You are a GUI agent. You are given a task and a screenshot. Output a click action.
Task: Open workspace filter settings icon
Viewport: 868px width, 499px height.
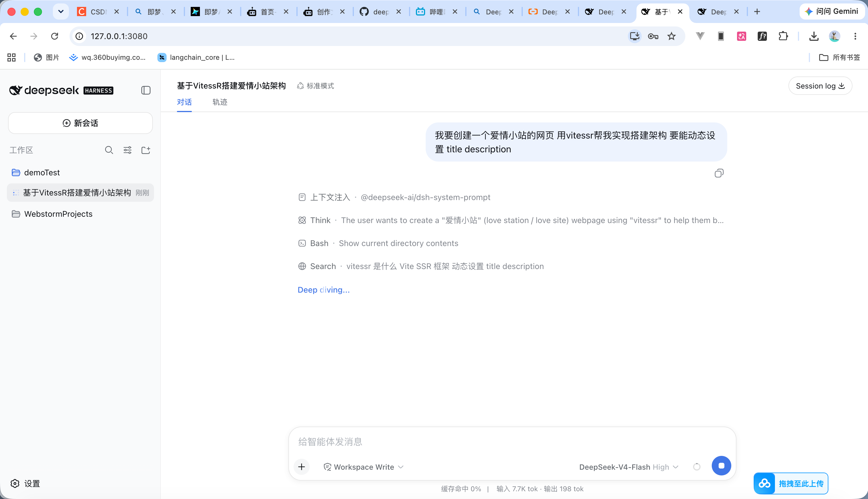pos(127,150)
